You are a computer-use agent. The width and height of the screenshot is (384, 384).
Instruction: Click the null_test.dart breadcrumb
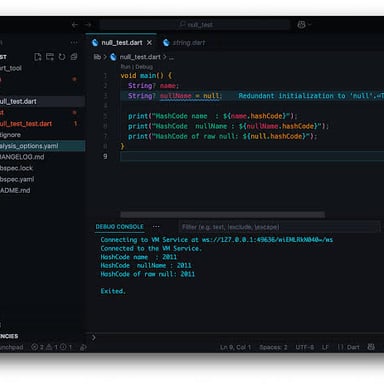click(140, 57)
